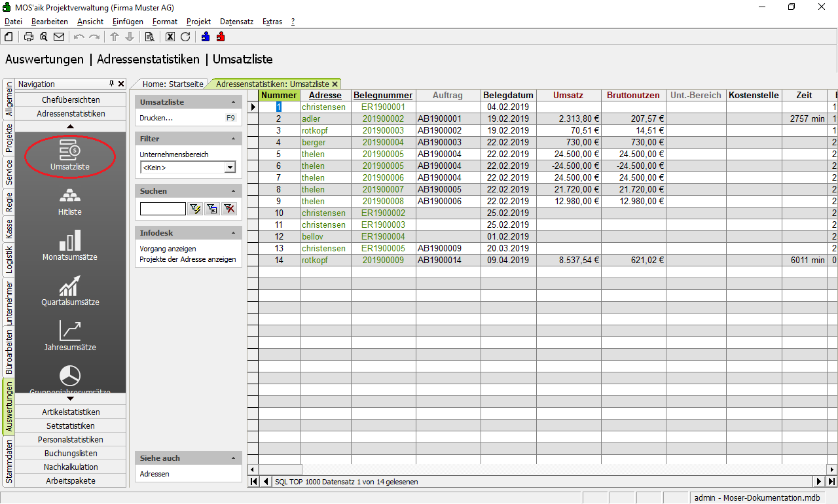
Task: Click the Drucken... link
Action: (156, 118)
